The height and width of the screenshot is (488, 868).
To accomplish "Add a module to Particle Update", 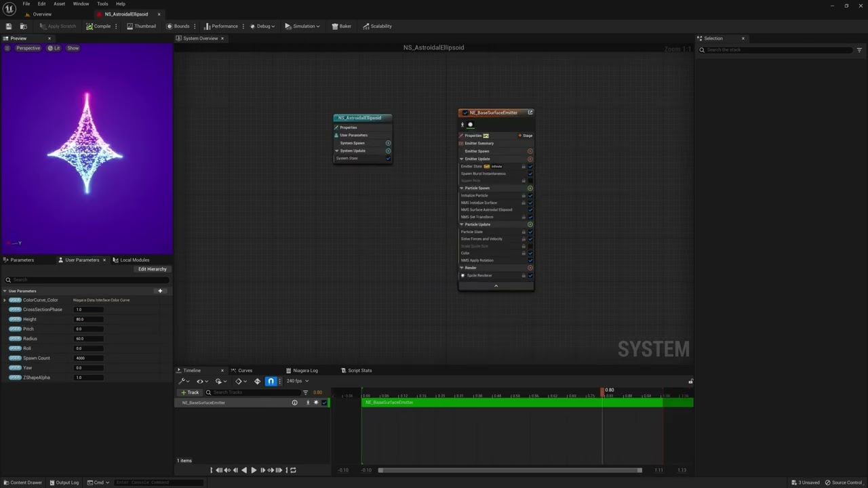I will (x=530, y=224).
